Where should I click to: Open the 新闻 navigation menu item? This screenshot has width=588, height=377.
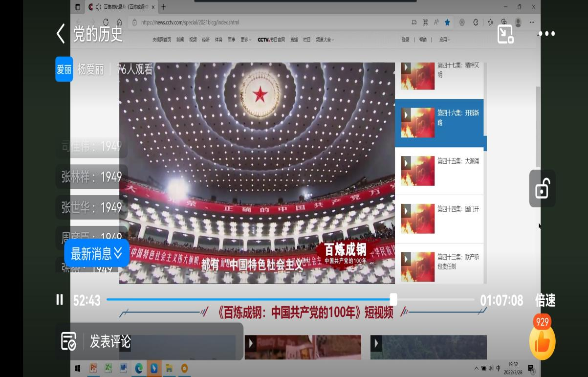coord(180,40)
